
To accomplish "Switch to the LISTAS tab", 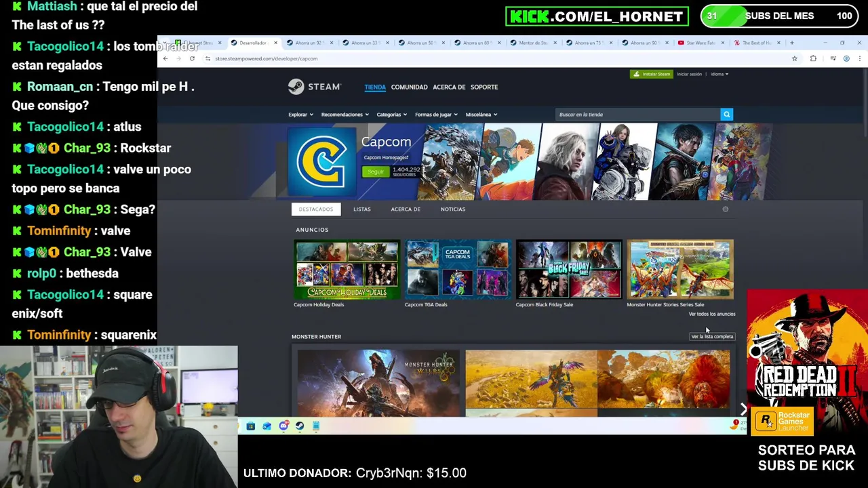I will [x=362, y=209].
